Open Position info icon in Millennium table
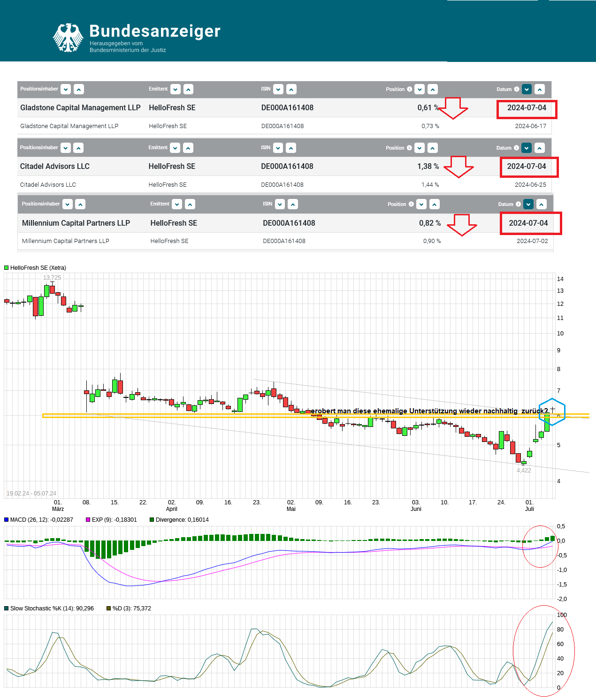Screen dimensions: 596x700 pyautogui.click(x=411, y=204)
